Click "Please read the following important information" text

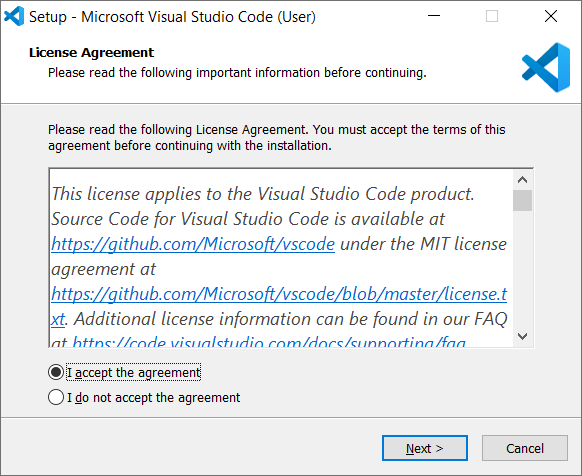237,72
